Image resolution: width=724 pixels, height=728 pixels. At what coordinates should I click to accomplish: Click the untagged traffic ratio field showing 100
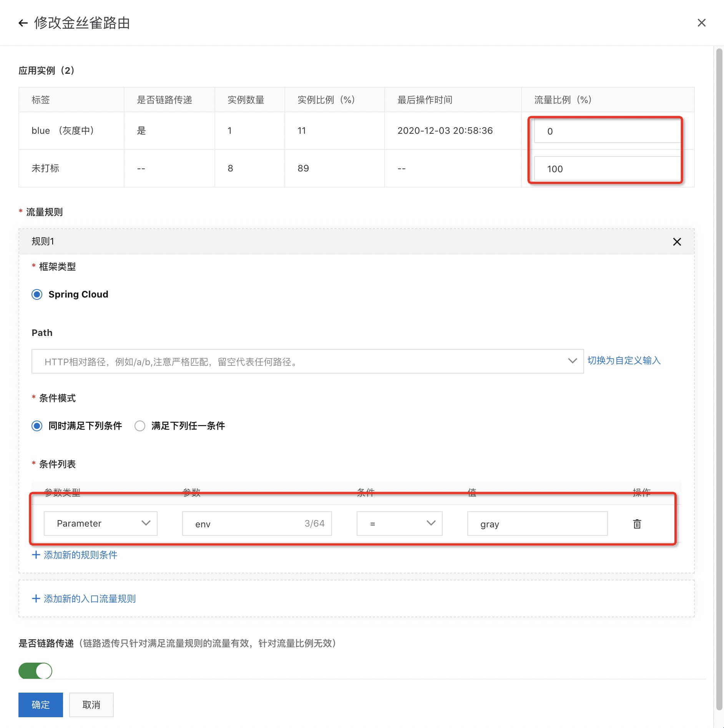607,169
